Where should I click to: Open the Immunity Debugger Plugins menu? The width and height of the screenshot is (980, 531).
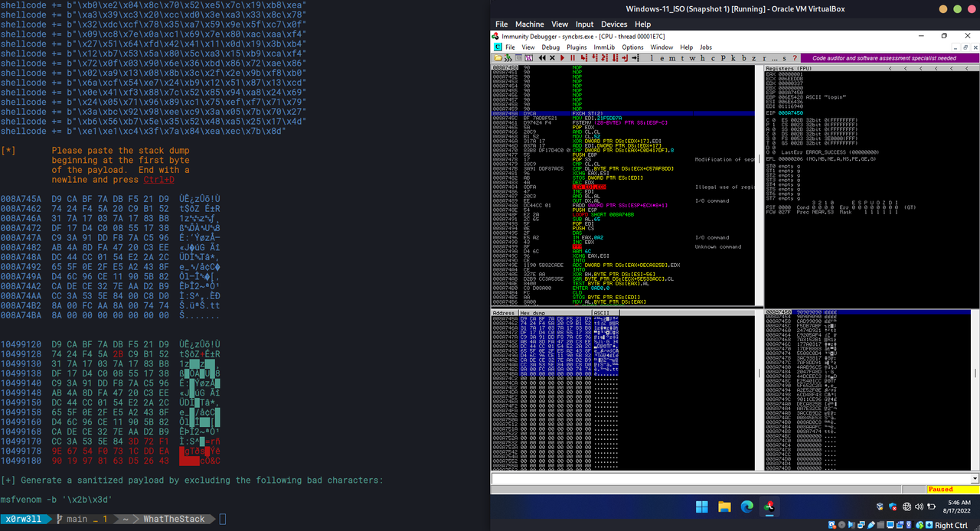pyautogui.click(x=577, y=47)
